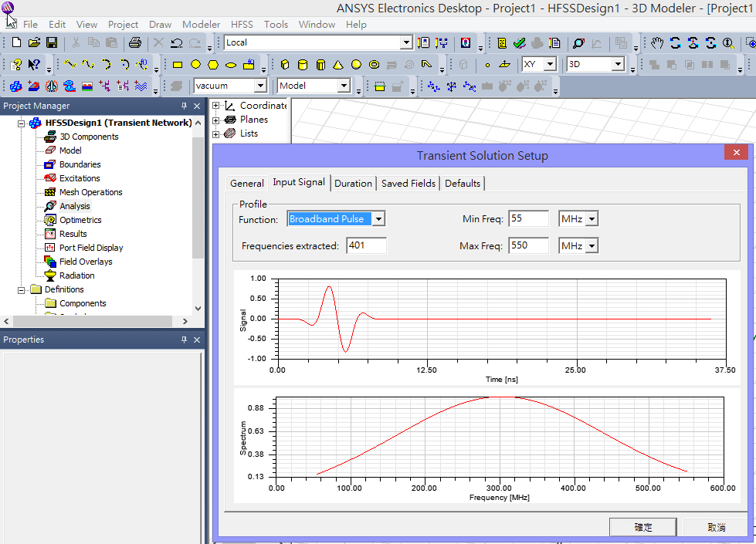Switch to the Defaults tab
Screen dimensions: 756x544
pos(463,183)
